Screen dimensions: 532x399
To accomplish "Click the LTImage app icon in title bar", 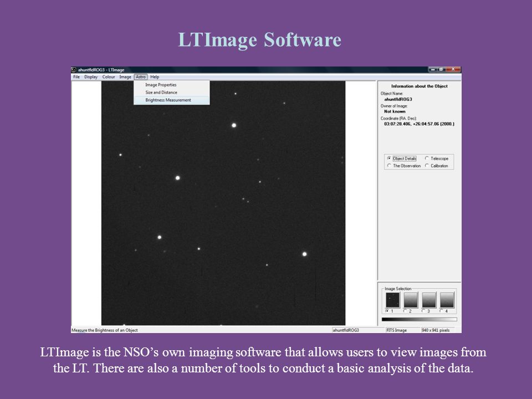I will (x=74, y=70).
